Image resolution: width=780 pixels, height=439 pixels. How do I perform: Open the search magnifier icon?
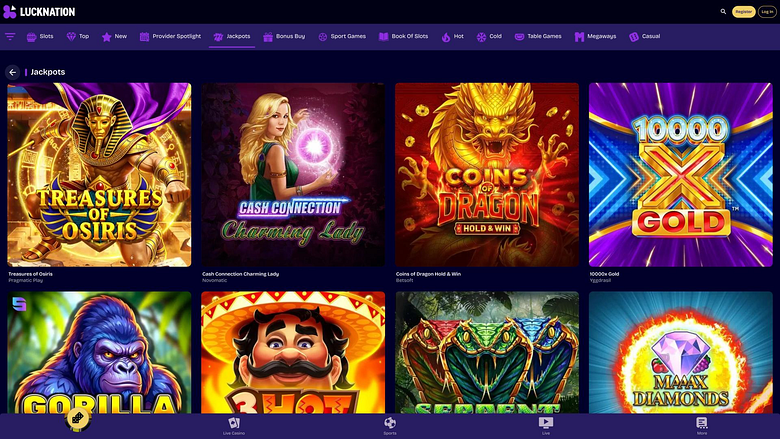(x=723, y=11)
